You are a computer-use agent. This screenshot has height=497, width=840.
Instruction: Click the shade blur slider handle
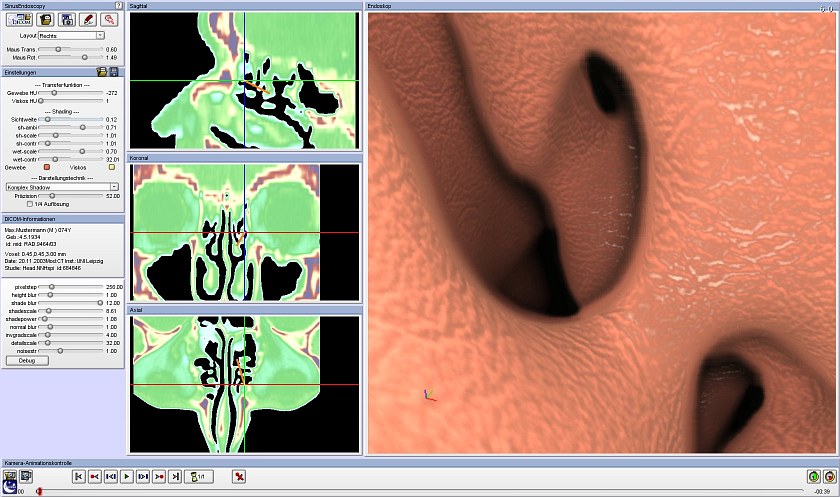98,302
